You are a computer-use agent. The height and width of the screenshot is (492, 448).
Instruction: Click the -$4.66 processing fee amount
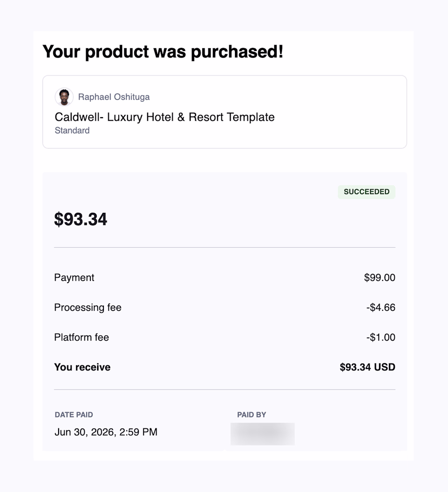pos(380,308)
